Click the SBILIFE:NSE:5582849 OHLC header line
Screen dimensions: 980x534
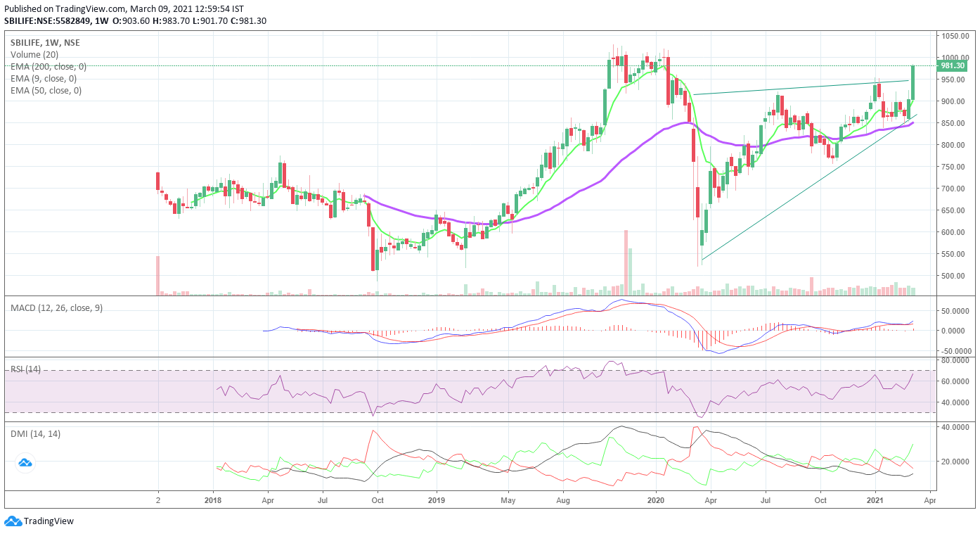tap(135, 21)
